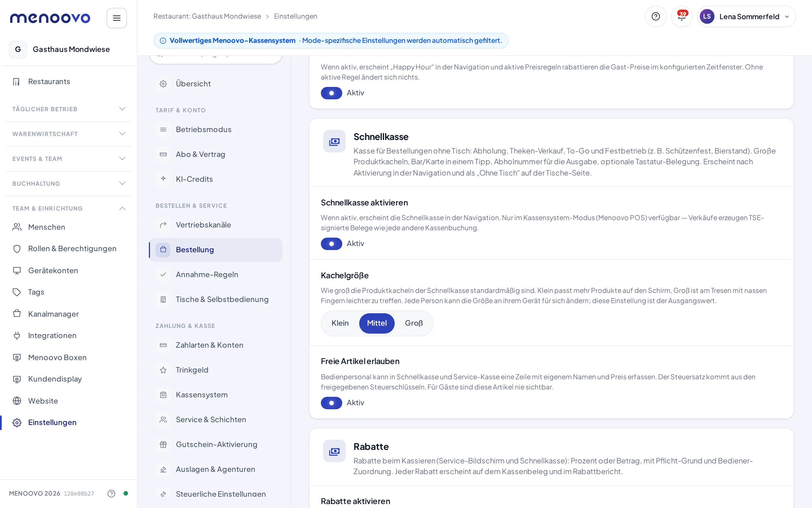Open Rollen & Berechtigungen page
The height and width of the screenshot is (508, 812).
(x=69, y=249)
